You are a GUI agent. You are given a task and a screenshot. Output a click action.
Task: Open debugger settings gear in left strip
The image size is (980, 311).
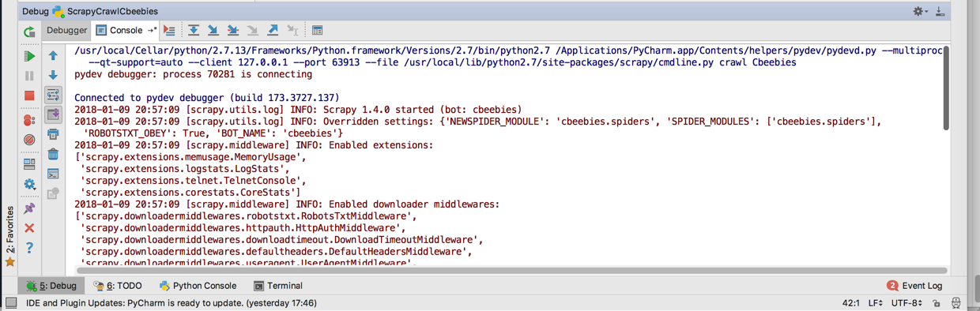(x=29, y=184)
